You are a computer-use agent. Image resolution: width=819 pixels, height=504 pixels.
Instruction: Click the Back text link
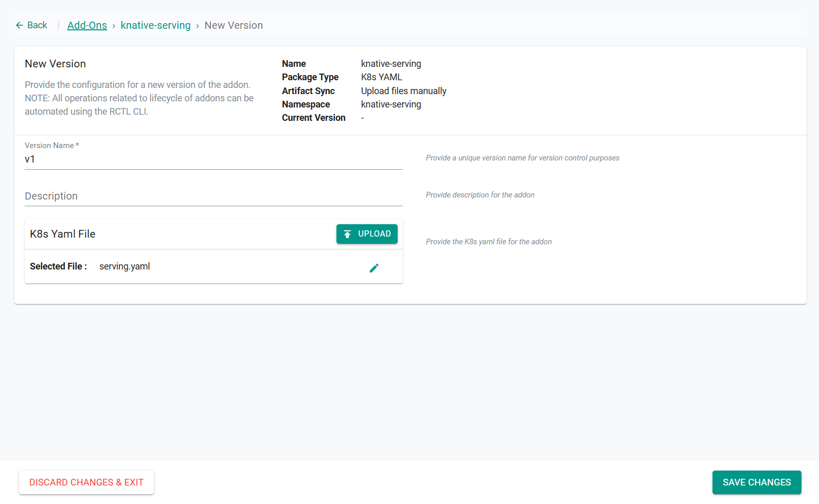[x=37, y=25]
